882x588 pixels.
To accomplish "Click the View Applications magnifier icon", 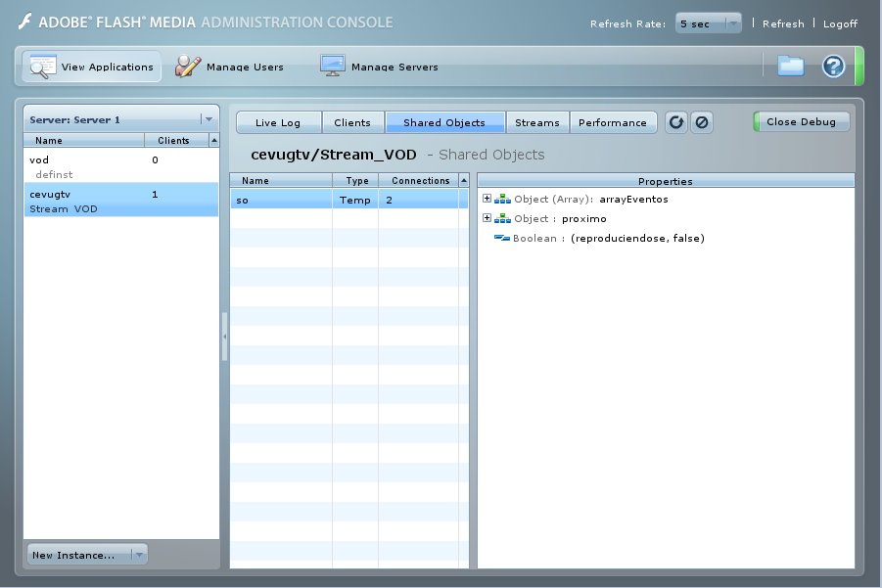I will tap(42, 67).
